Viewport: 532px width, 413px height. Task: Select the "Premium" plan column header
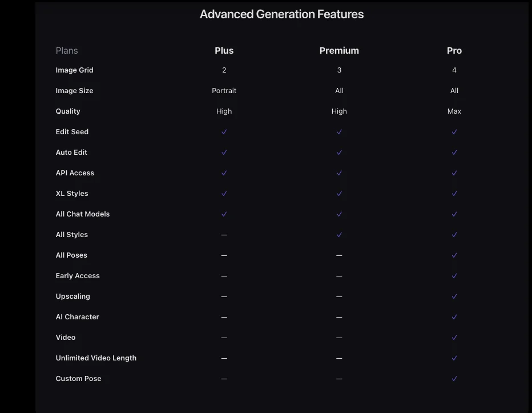(x=339, y=51)
